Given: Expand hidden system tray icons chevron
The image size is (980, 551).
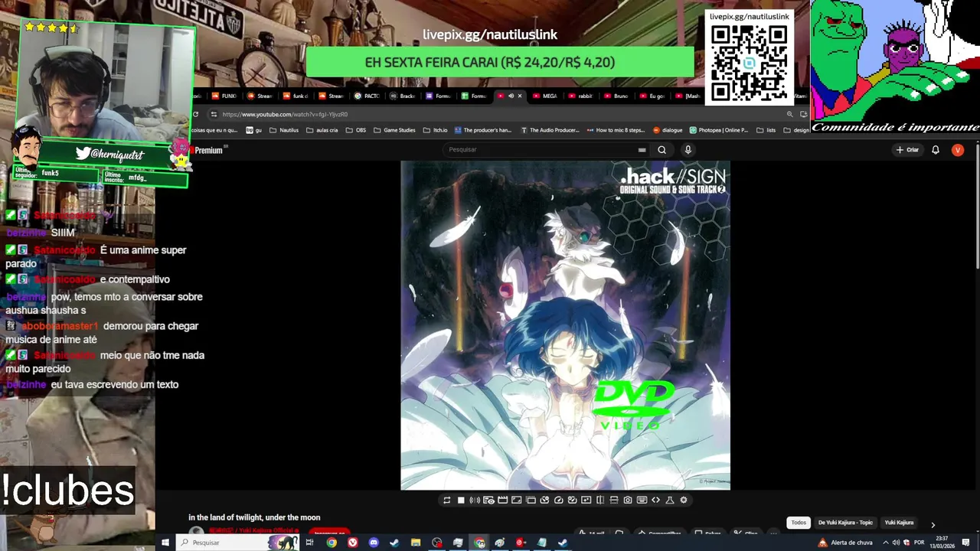Looking at the screenshot, I should click(x=886, y=543).
